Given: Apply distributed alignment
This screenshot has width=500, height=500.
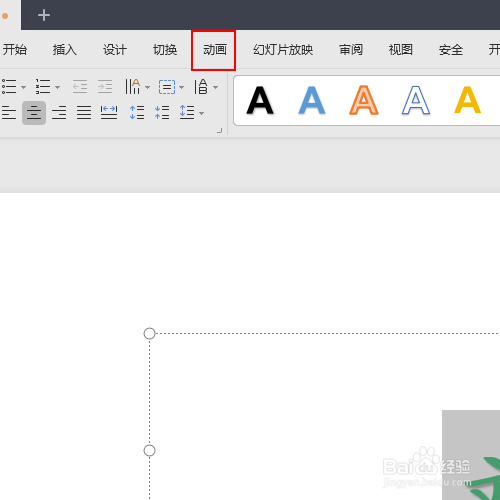Looking at the screenshot, I should tap(109, 113).
